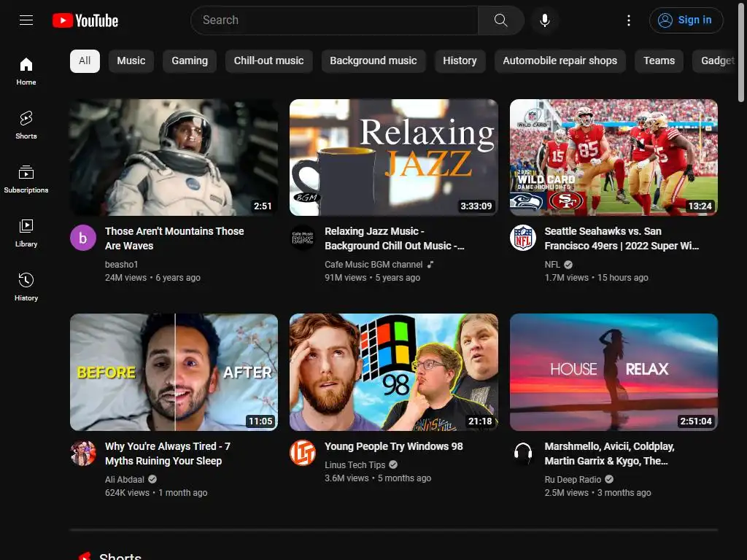The width and height of the screenshot is (747, 560).
Task: Open the Cafe Music BGM channel name link
Action: [373, 264]
